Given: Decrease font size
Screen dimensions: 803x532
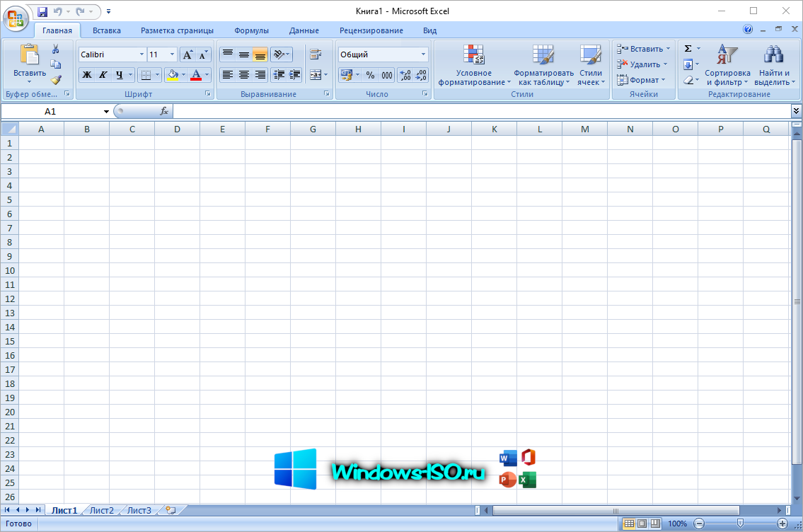Looking at the screenshot, I should pos(203,54).
